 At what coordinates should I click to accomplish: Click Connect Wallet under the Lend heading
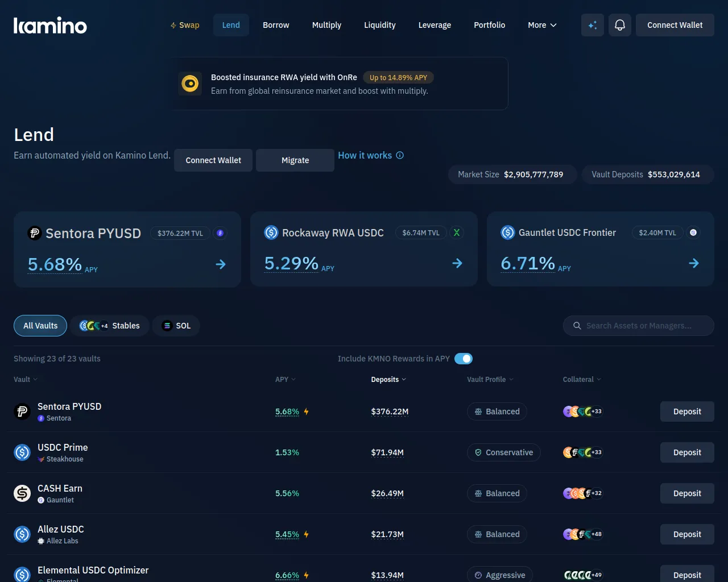(213, 160)
